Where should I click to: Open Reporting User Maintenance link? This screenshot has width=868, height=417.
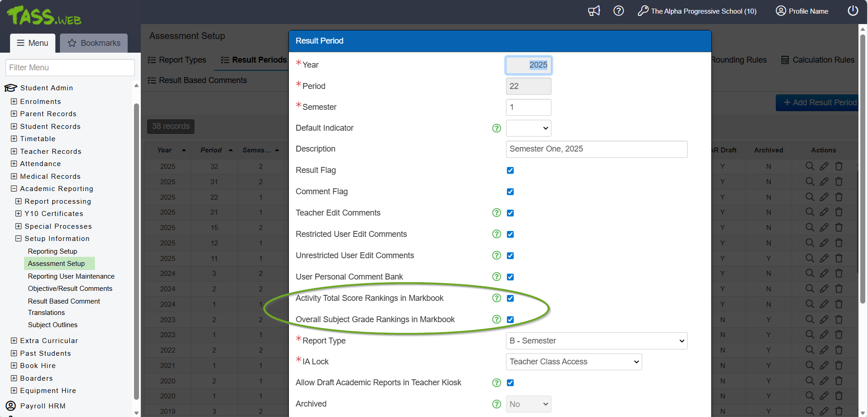(71, 276)
